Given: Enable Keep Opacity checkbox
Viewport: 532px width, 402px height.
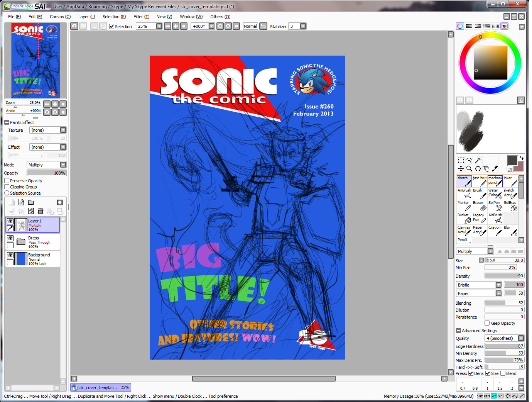Looking at the screenshot, I should 487,323.
